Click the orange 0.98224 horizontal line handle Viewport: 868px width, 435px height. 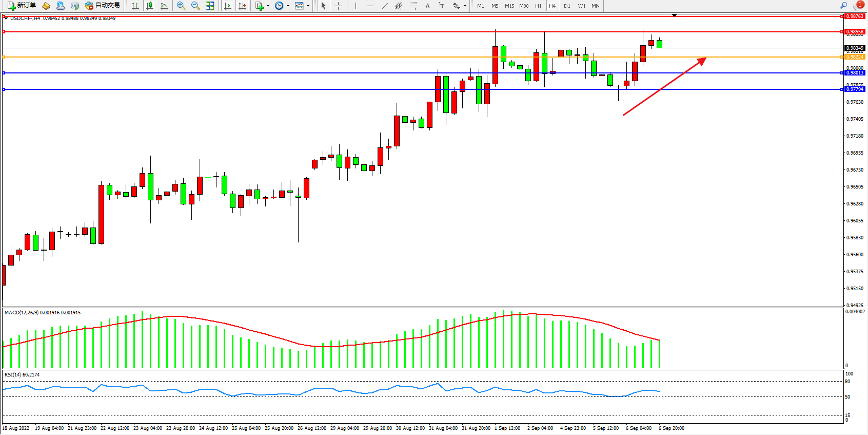[4, 57]
